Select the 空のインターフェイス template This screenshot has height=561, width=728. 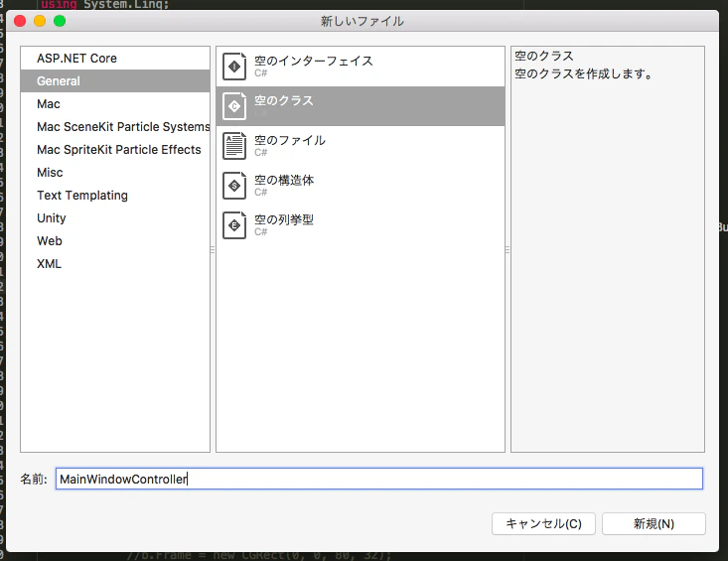pos(361,67)
